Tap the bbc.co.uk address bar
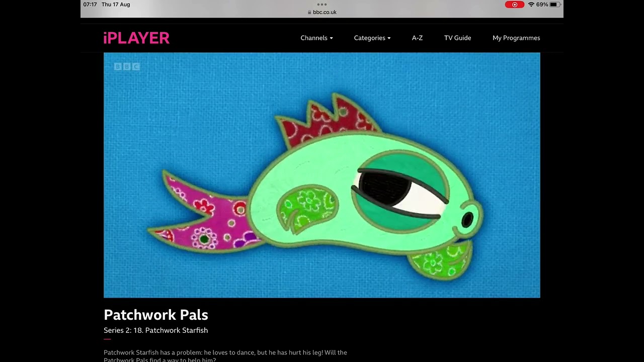Image resolution: width=644 pixels, height=362 pixels. coord(322,12)
